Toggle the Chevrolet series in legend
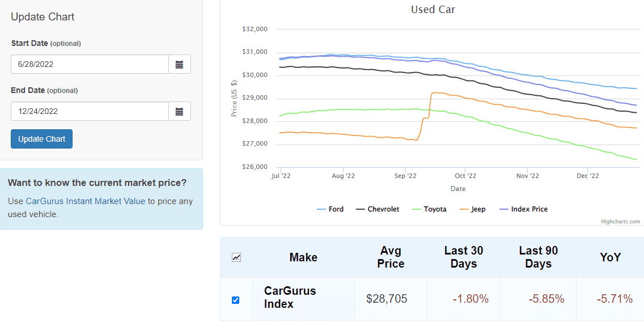This screenshot has height=322, width=644. coord(378,209)
